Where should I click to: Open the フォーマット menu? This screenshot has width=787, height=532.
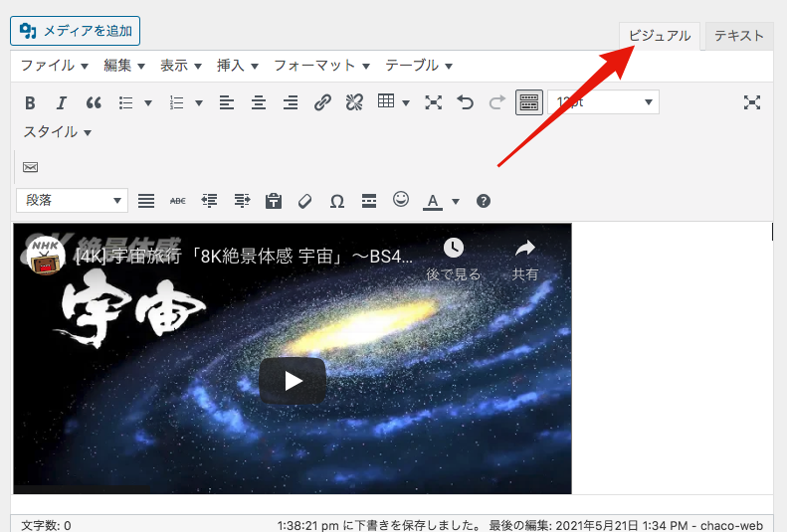tap(321, 66)
